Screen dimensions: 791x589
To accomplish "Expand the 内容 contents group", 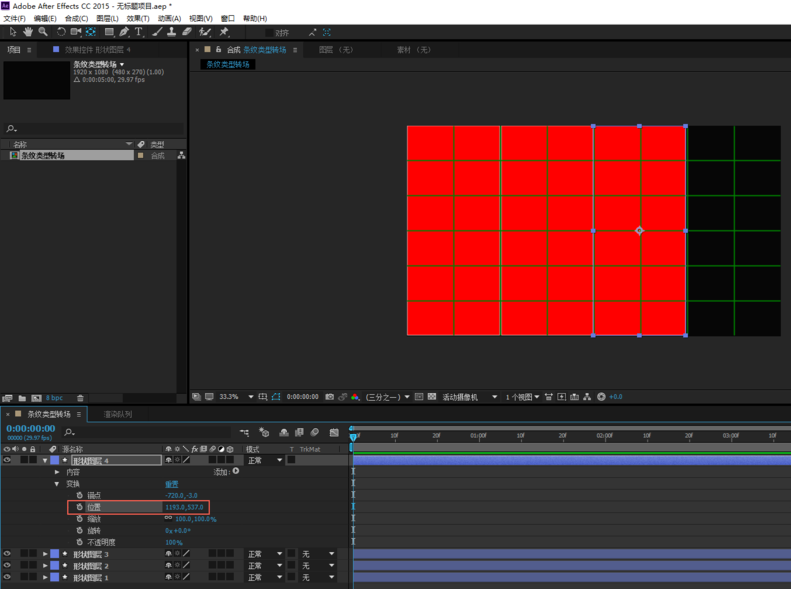I will pos(57,472).
